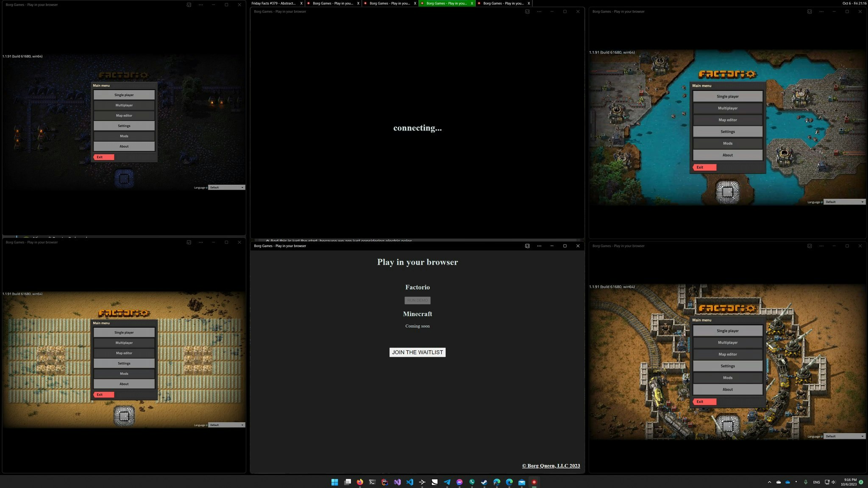
Task: Open Mods in bottom-left solar-panel window
Action: point(124,374)
